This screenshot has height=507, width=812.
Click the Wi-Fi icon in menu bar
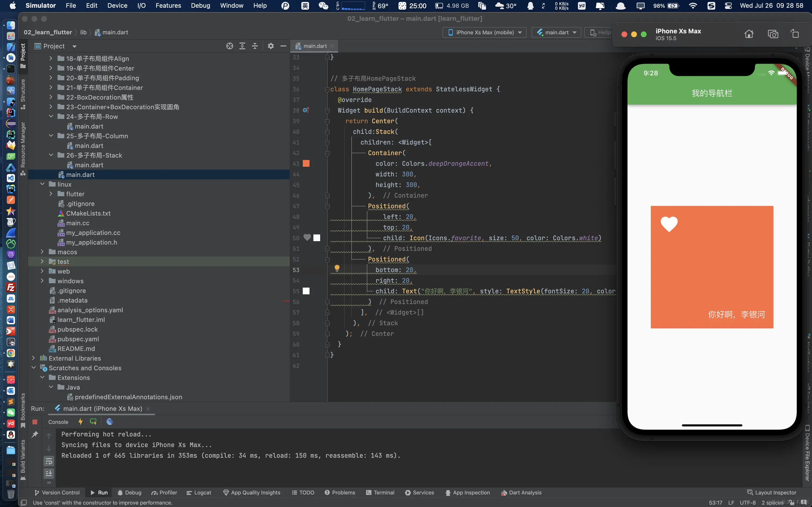pos(693,6)
